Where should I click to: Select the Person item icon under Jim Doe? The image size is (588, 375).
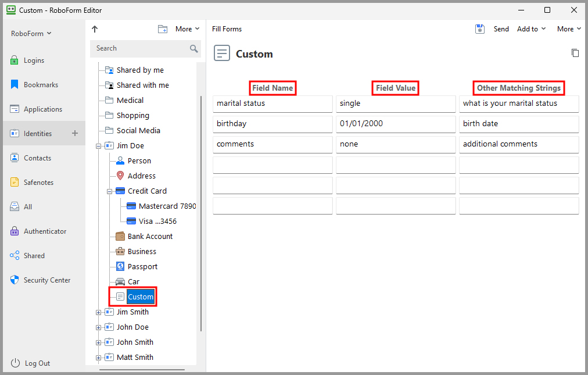coord(120,160)
